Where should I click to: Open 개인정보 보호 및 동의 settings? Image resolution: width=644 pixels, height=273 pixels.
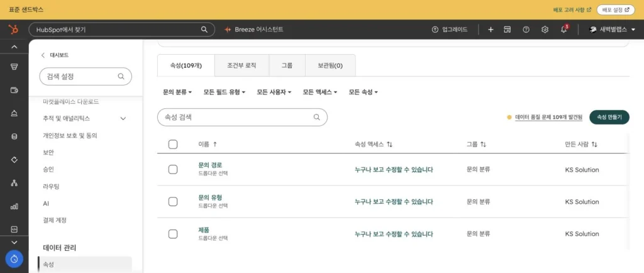coord(70,135)
